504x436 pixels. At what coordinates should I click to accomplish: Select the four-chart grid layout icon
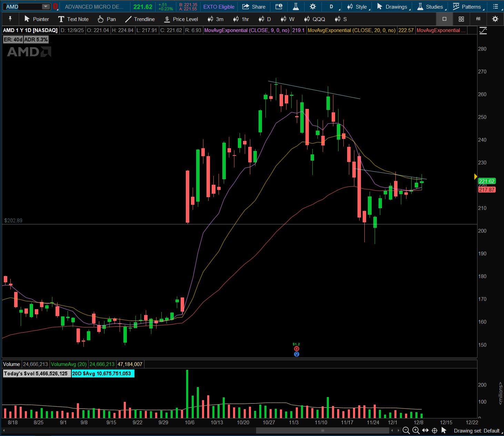(x=461, y=19)
